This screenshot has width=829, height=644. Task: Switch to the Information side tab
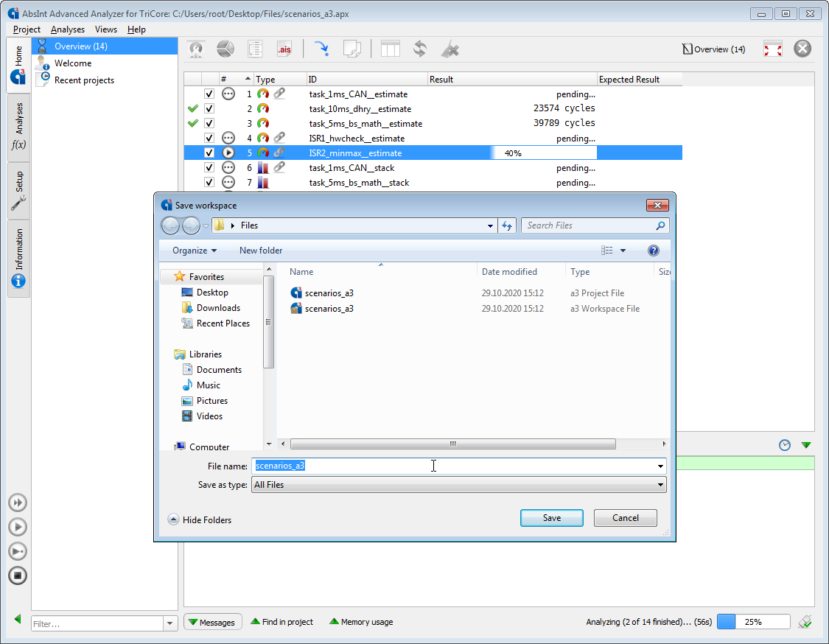coord(18,258)
